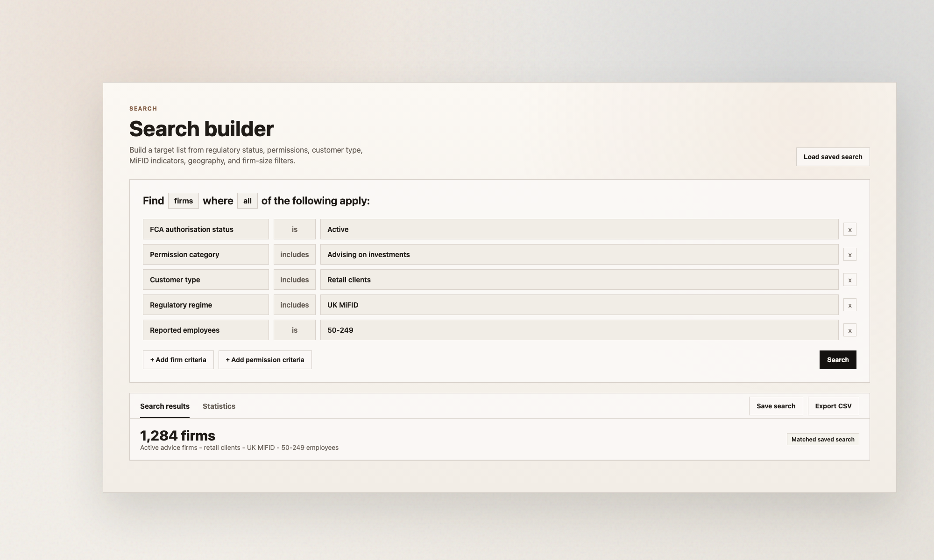Edit the 'Active' value field
The width and height of the screenshot is (934, 560).
point(579,229)
